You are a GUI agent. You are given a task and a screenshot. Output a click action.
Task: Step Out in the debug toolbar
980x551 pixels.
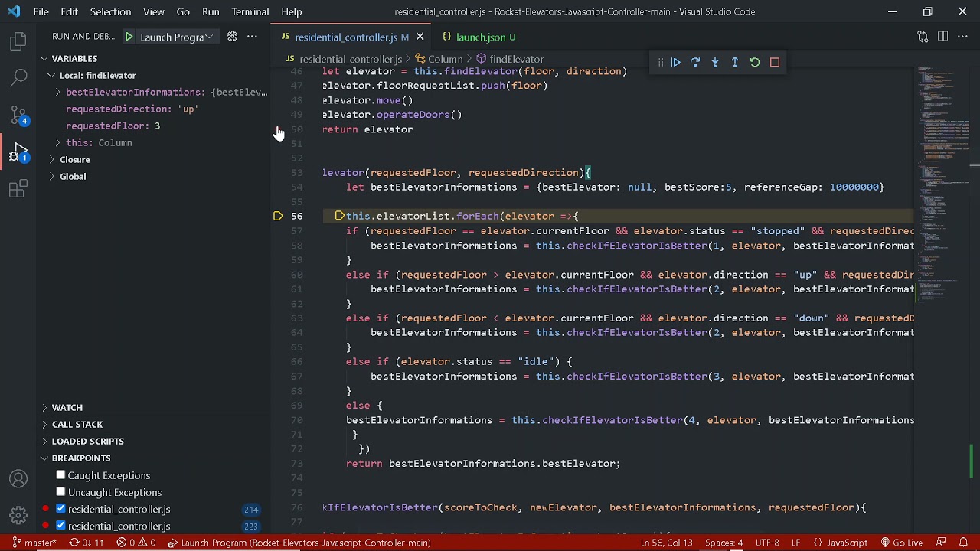click(735, 63)
